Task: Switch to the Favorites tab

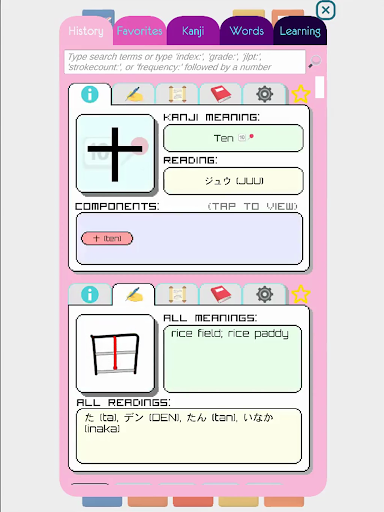Action: pyautogui.click(x=140, y=31)
